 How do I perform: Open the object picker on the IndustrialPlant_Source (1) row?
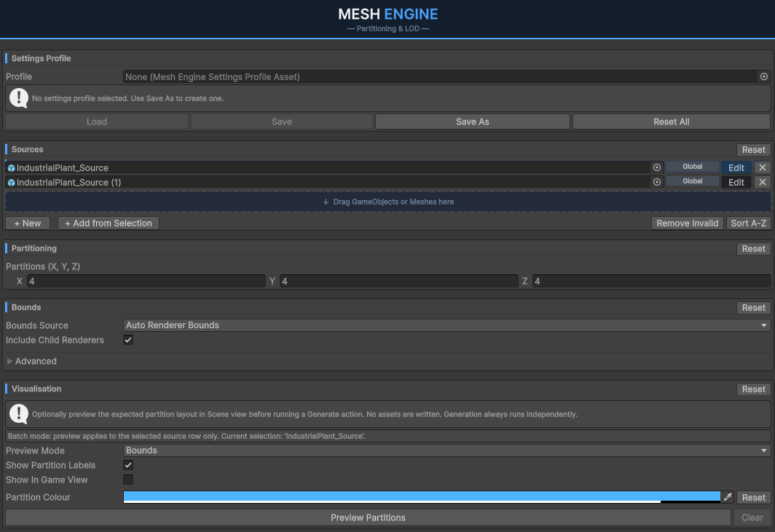[x=656, y=182]
